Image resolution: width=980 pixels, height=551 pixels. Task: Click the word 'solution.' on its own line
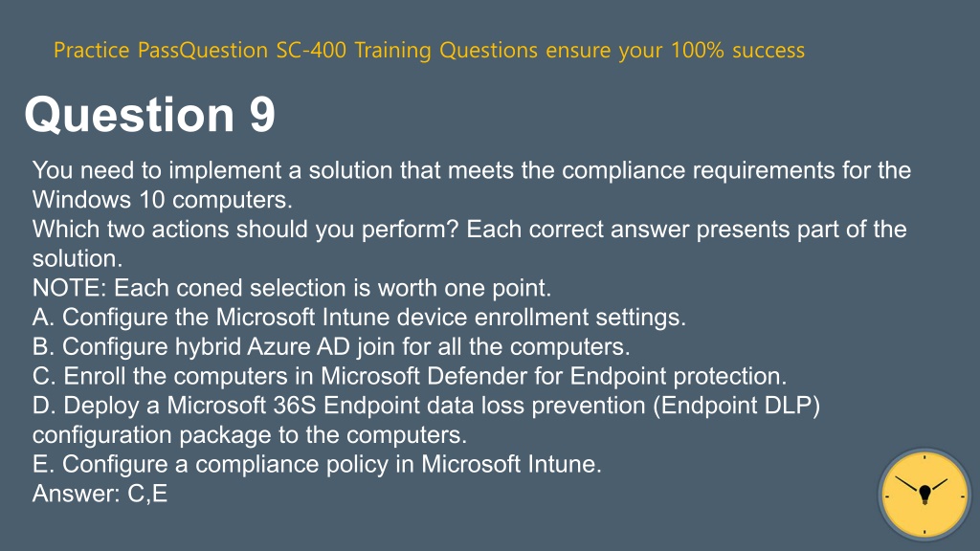tap(78, 258)
